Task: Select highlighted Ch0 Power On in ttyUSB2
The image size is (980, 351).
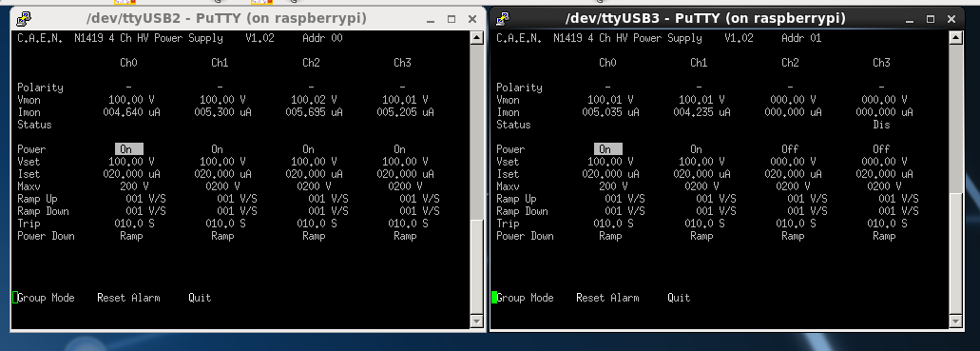Action: pyautogui.click(x=128, y=149)
